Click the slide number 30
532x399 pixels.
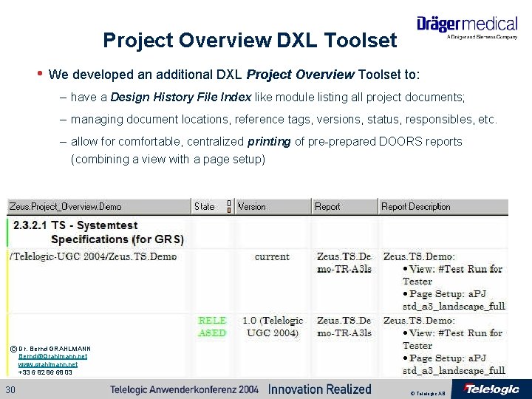tap(10, 389)
